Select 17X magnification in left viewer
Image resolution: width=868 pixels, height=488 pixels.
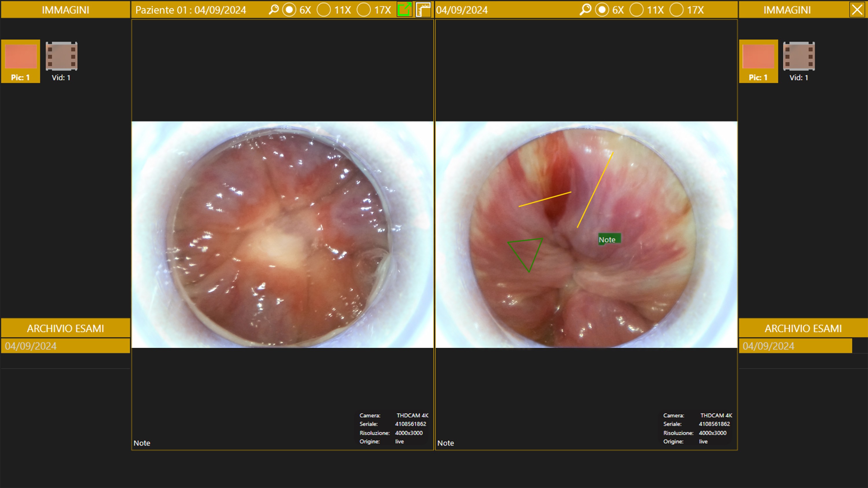[x=364, y=10]
